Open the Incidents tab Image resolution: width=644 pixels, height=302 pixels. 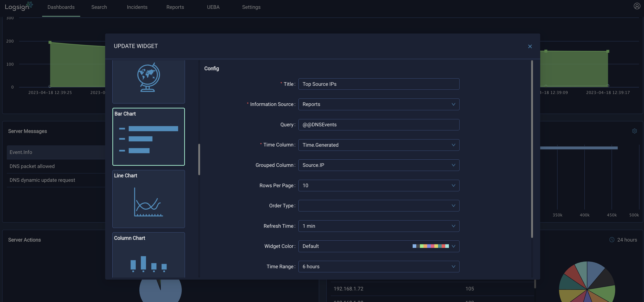(137, 7)
